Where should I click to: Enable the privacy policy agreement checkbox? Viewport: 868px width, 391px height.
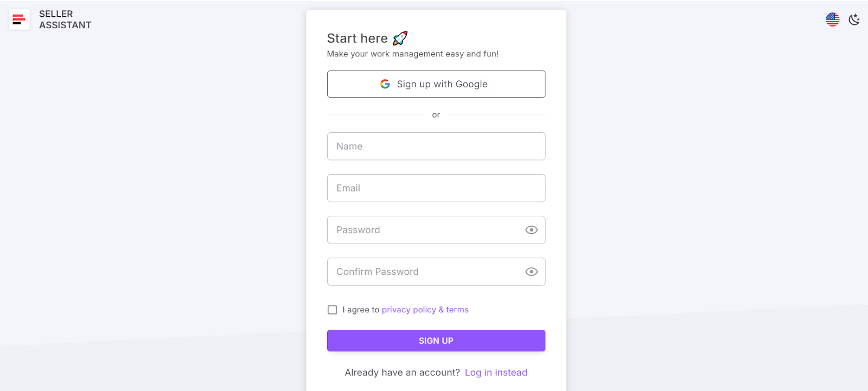(331, 309)
